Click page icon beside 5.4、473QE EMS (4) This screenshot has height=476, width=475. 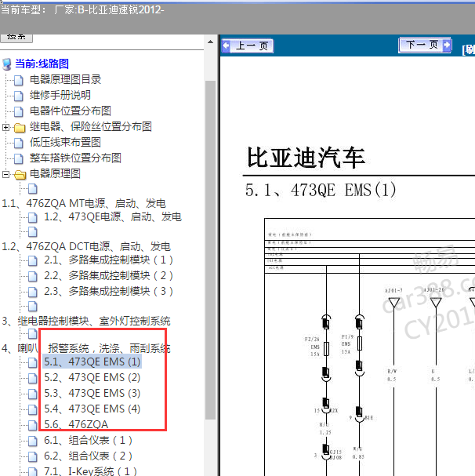[x=32, y=410]
